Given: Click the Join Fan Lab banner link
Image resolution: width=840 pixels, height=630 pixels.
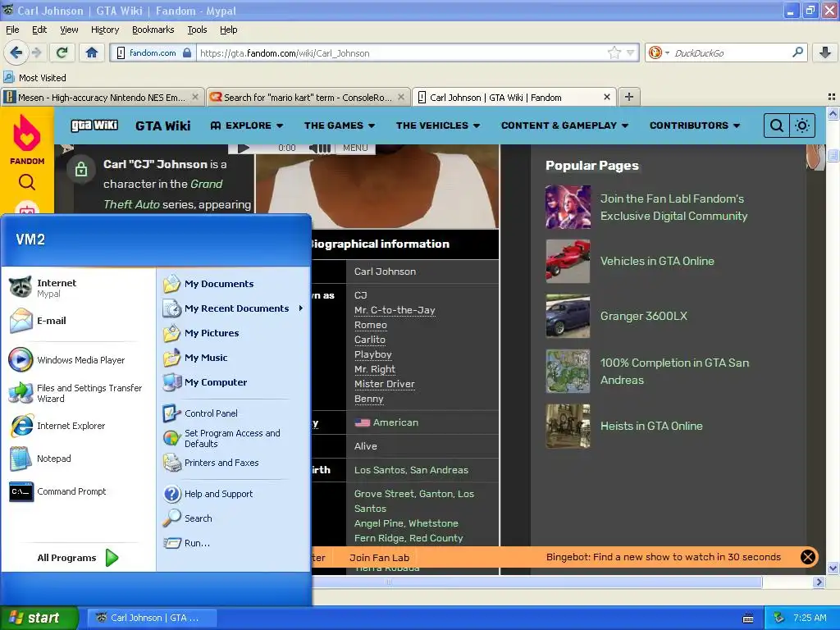Looking at the screenshot, I should coord(379,558).
